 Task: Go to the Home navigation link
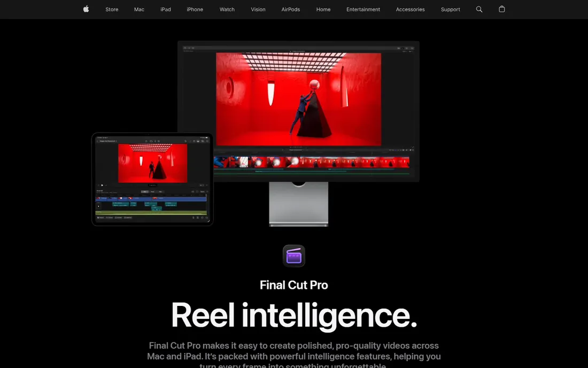pyautogui.click(x=323, y=10)
